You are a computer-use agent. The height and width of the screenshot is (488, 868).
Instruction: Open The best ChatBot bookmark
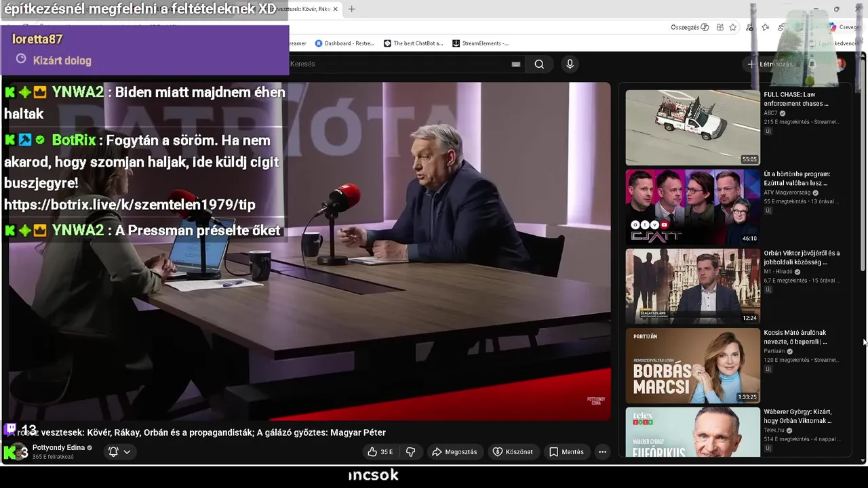413,43
